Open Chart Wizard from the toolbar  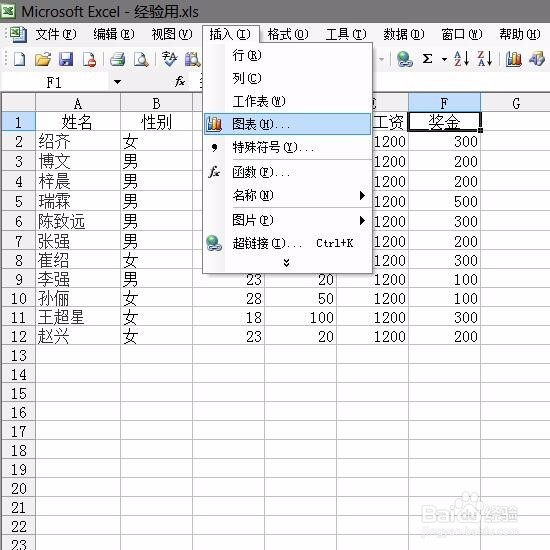pyautogui.click(x=514, y=59)
